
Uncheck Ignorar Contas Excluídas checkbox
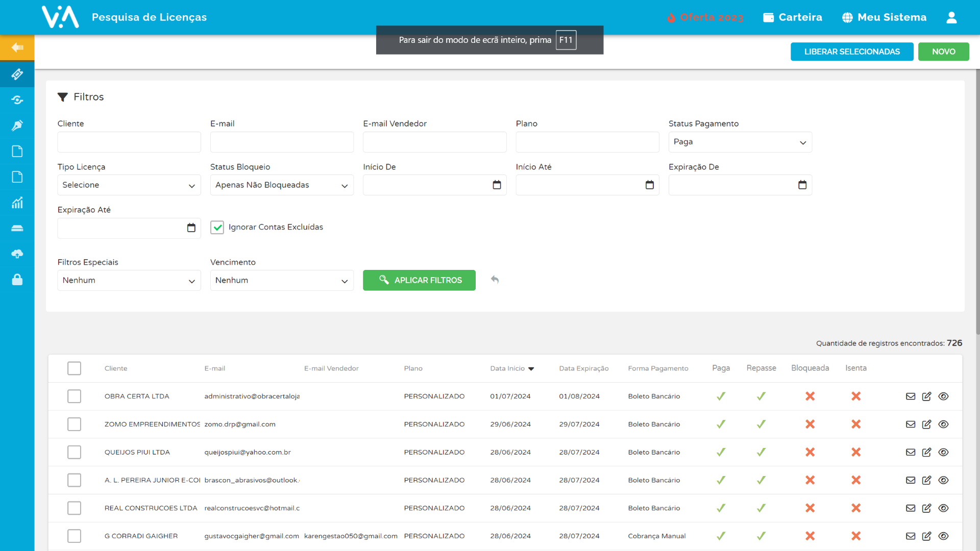point(217,228)
